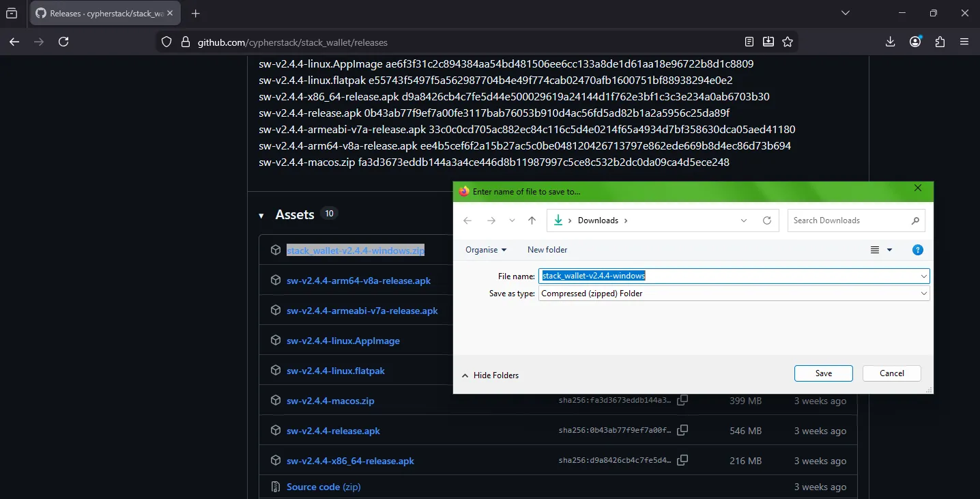Cancel the save dialog

coord(892,373)
